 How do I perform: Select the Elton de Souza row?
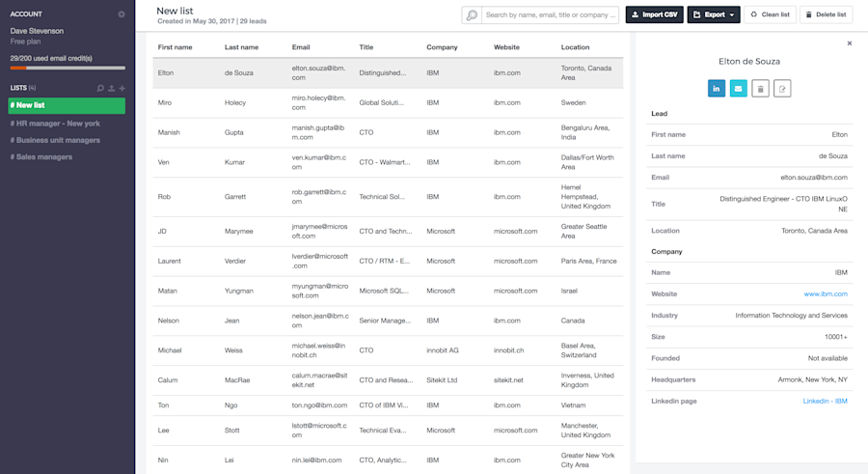click(x=388, y=72)
